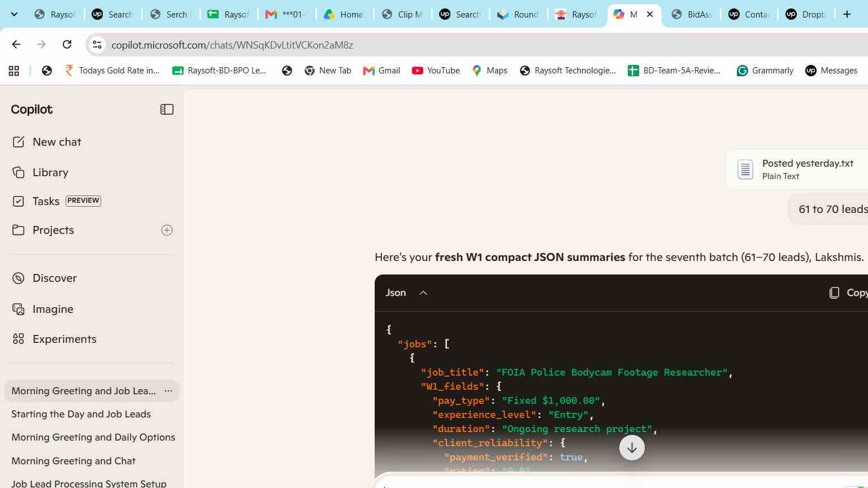The image size is (868, 488).
Task: Switch to the BidAss browser tab
Action: pos(692,14)
